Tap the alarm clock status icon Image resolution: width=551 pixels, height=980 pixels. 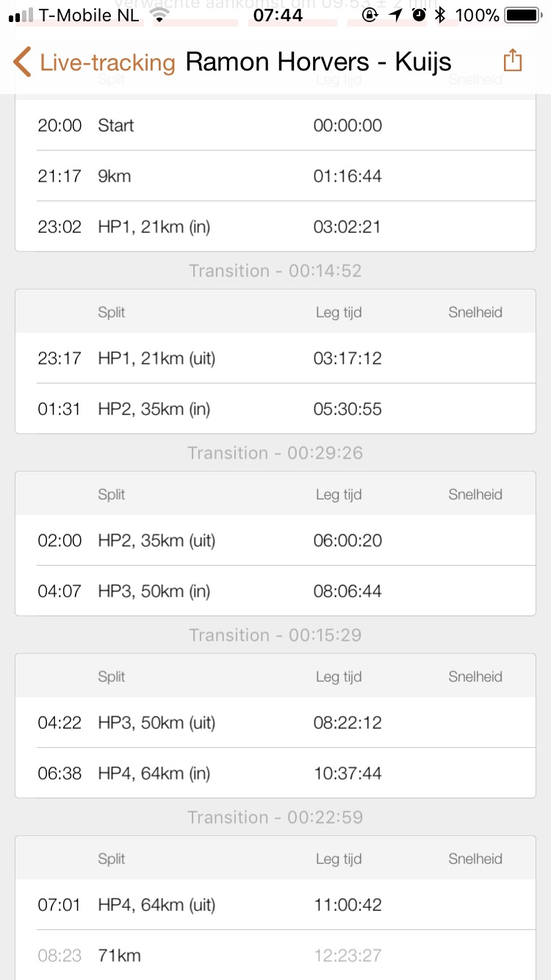pos(419,15)
